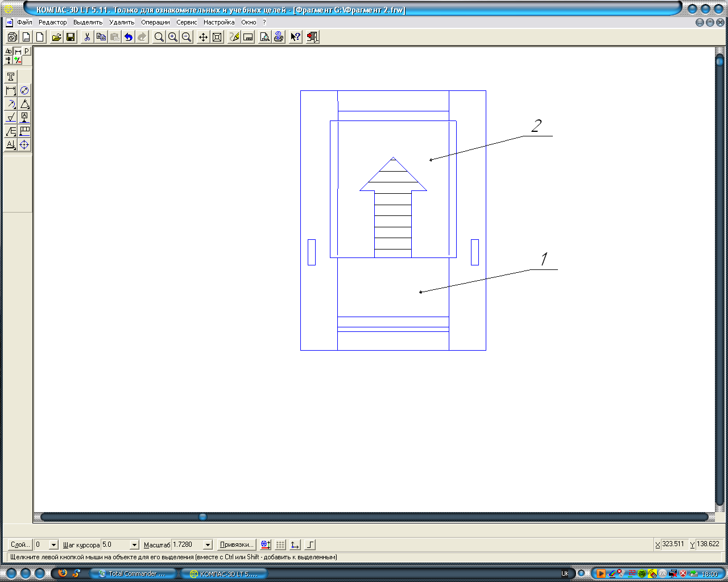728x582 pixels.
Task: Open the Редактор menu
Action: tap(53, 22)
